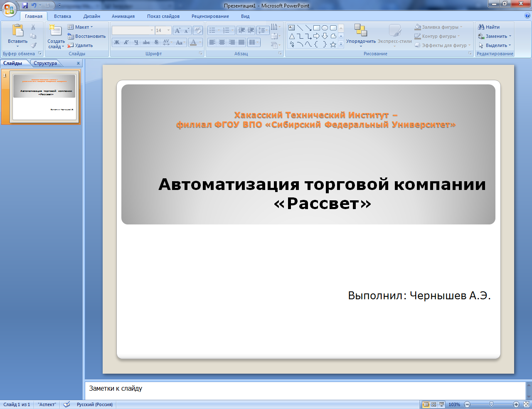532x409 pixels.
Task: Select the Right Arrow block shape
Action: tap(317, 36)
